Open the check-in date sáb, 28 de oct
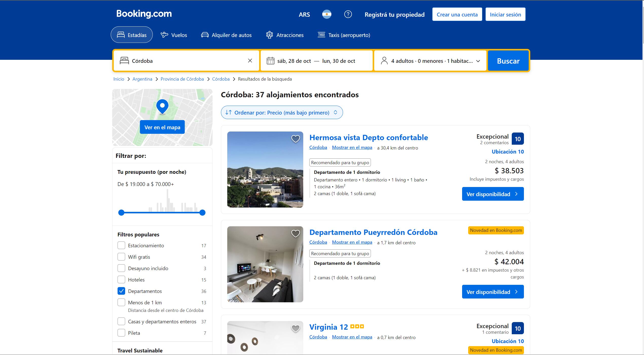Viewport: 644px width, 355px height. coord(294,61)
